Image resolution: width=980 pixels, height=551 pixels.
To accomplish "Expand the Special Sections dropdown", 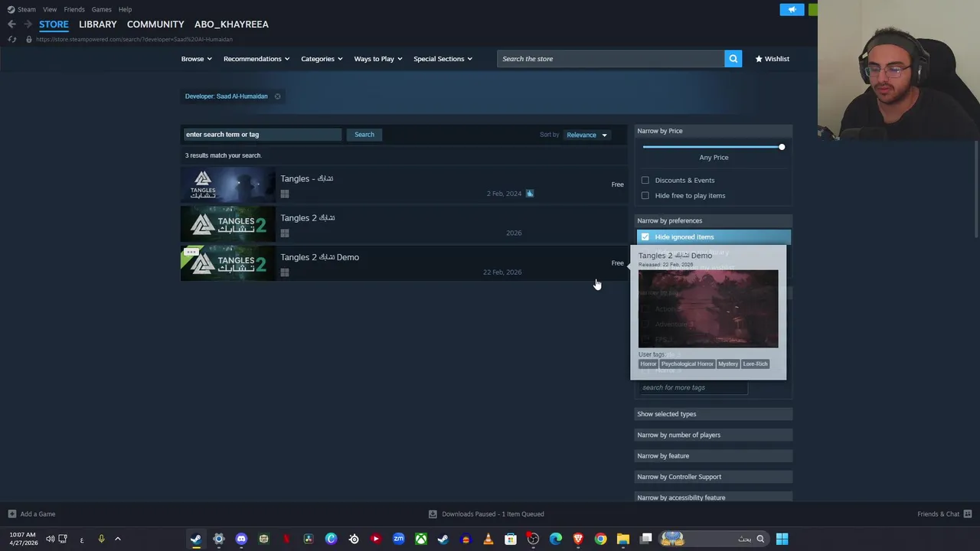I will coord(443,59).
